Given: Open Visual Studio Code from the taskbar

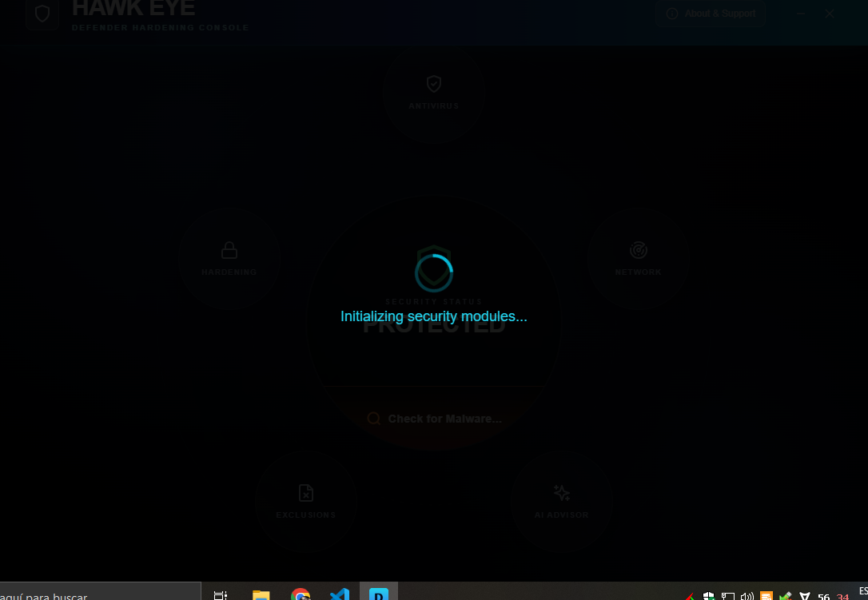Looking at the screenshot, I should point(340,594).
